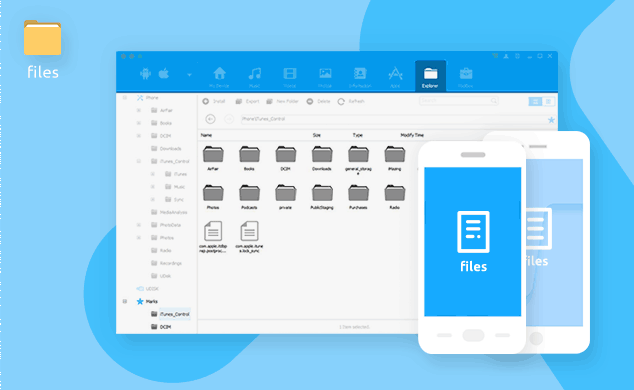The height and width of the screenshot is (390, 634).
Task: Select the Podcasts folder thumbnail
Action: [249, 197]
